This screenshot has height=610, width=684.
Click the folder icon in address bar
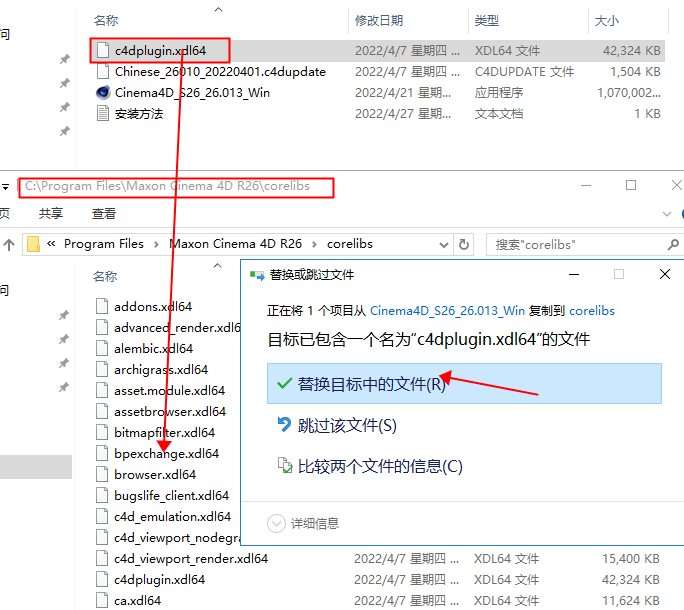coord(34,244)
